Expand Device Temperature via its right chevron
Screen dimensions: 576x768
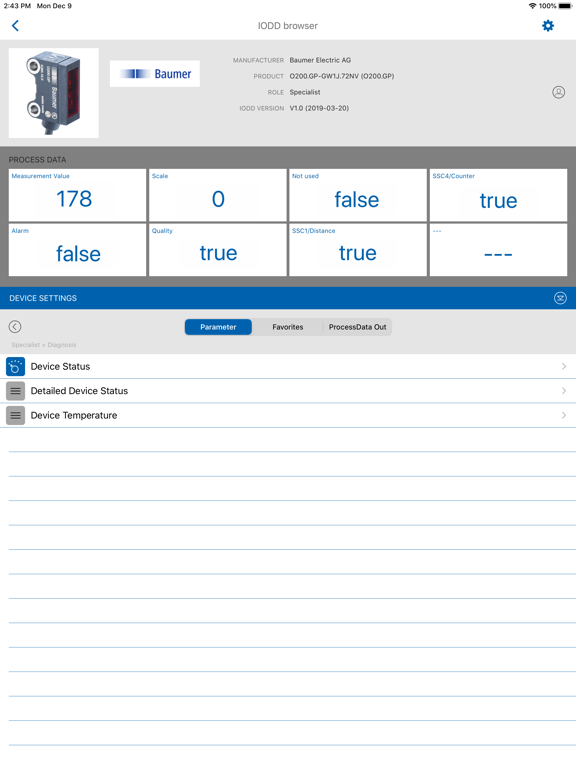tap(564, 415)
